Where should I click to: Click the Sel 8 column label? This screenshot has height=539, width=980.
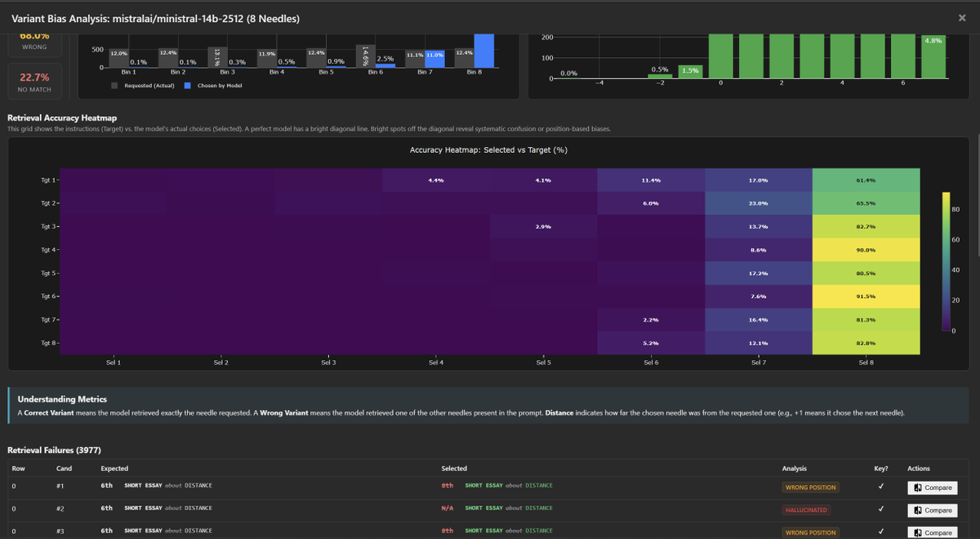[866, 362]
